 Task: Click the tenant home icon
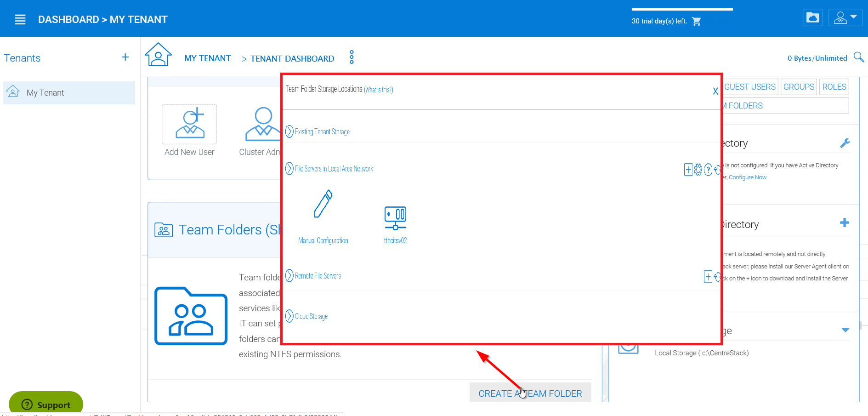(x=158, y=54)
